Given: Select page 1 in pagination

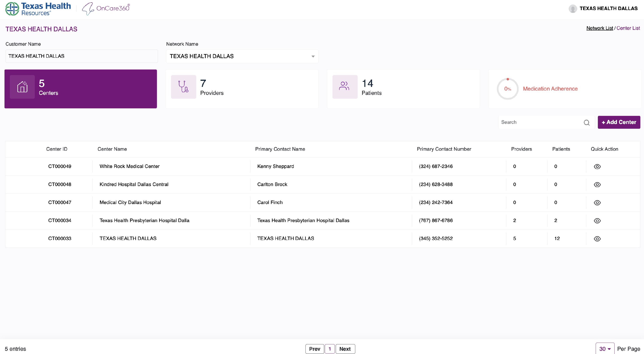Looking at the screenshot, I should [x=330, y=349].
